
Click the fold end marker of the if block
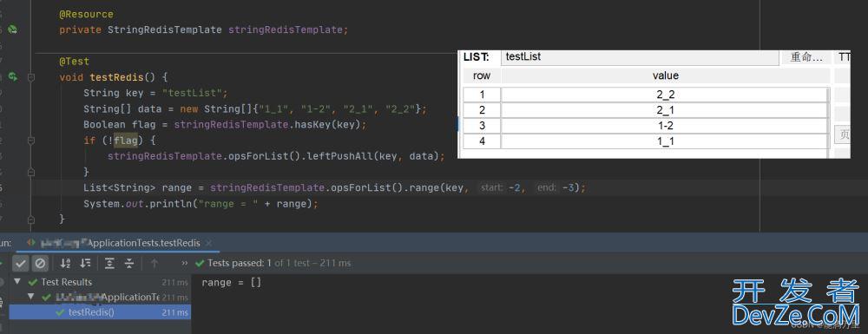31,172
